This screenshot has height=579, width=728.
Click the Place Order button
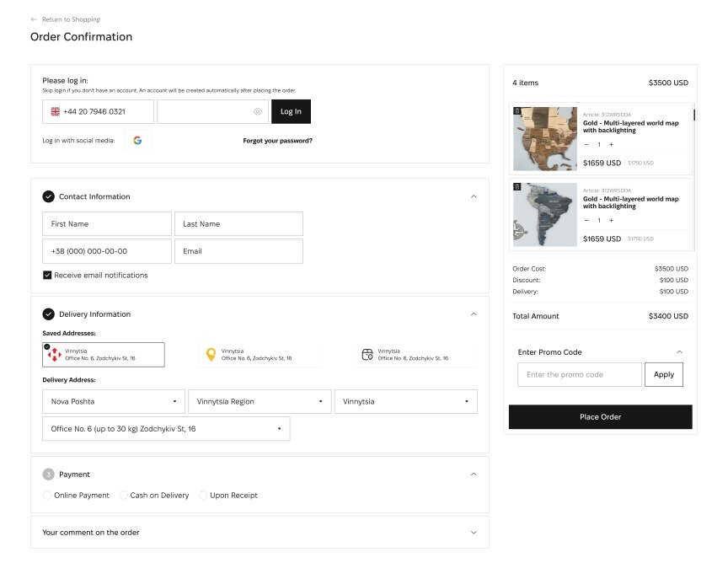click(600, 417)
